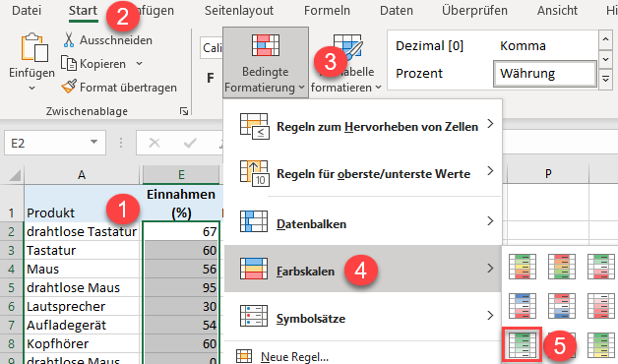Click the Select All corner triangle

pyautogui.click(x=14, y=174)
